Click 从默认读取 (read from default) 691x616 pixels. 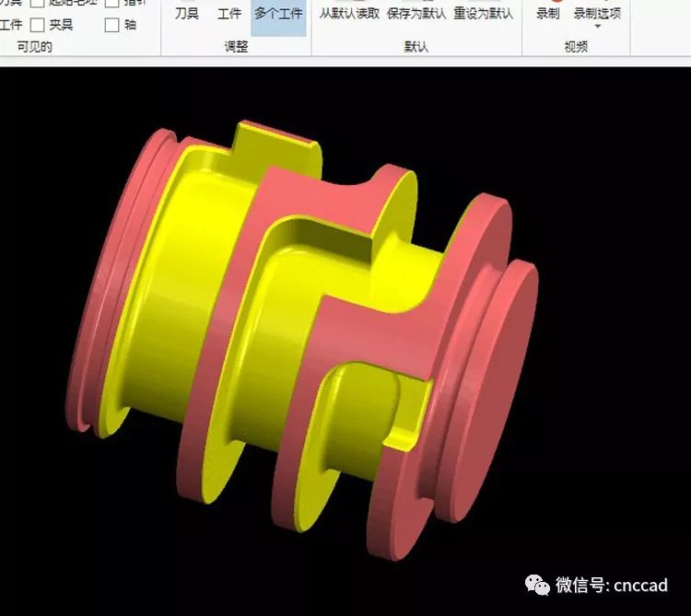tap(349, 13)
